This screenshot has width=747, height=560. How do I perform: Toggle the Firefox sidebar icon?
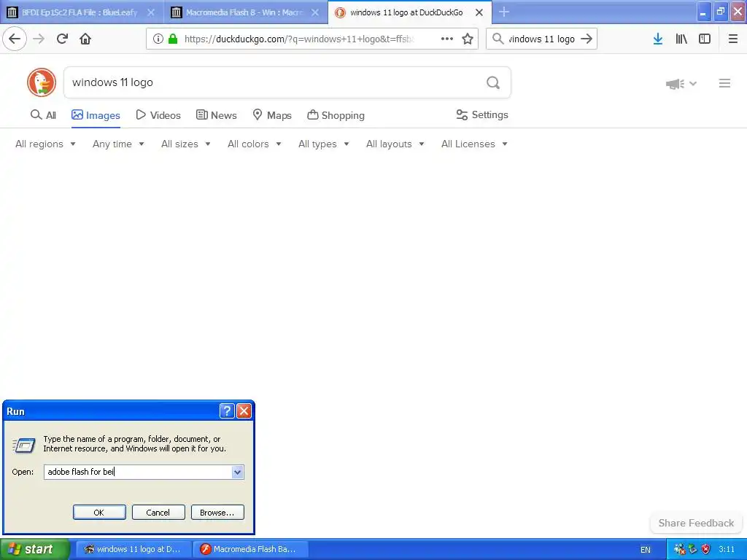click(705, 39)
